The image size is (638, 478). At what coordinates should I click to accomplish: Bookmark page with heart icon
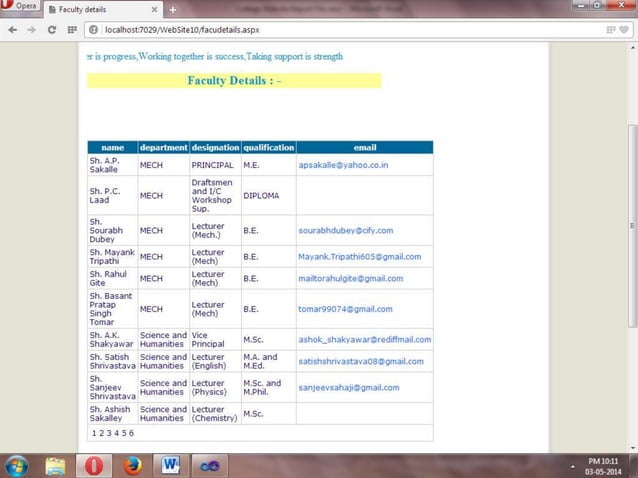point(624,30)
